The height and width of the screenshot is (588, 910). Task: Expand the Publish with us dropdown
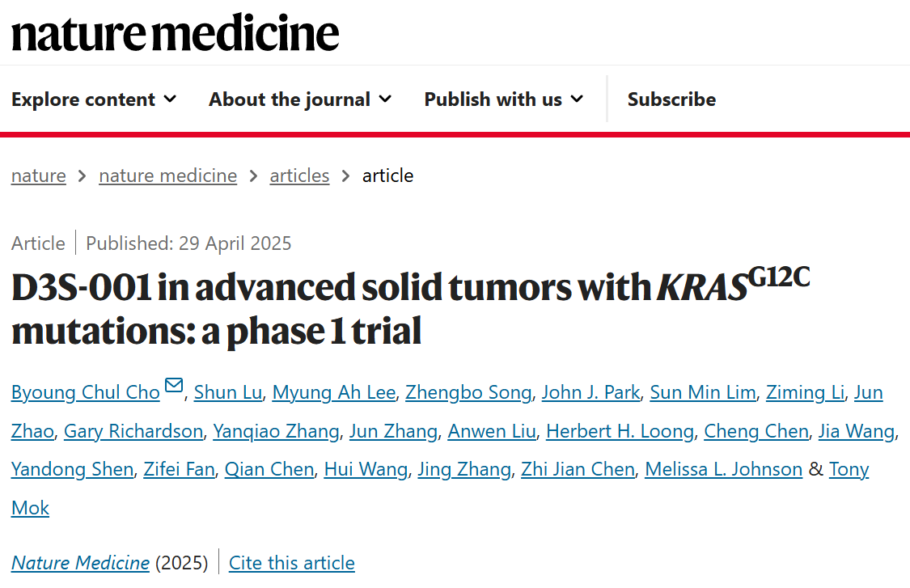[503, 99]
